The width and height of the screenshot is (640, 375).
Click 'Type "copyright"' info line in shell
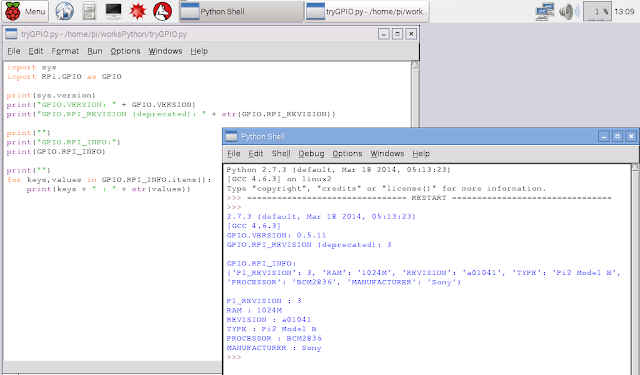(386, 189)
